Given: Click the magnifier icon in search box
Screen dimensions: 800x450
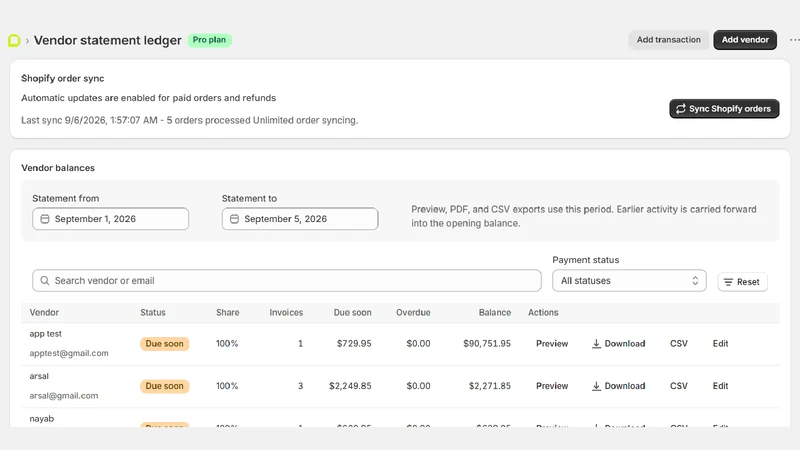Looking at the screenshot, I should 45,281.
